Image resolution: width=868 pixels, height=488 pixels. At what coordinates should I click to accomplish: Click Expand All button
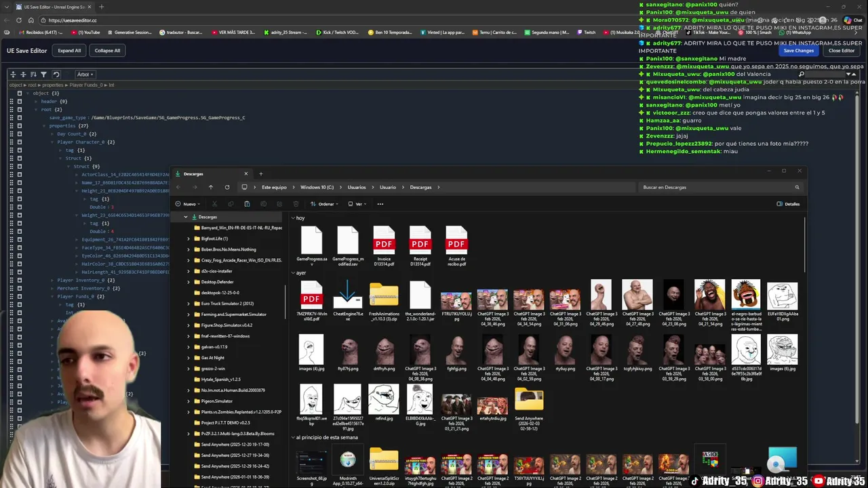point(69,50)
